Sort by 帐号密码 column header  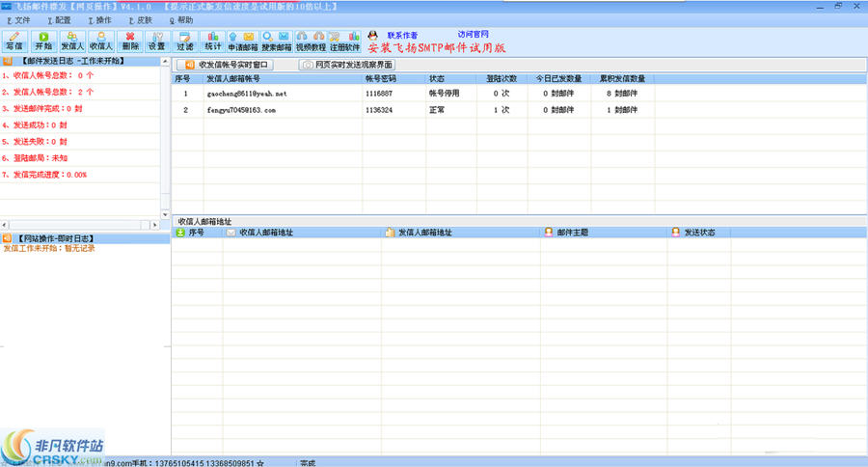click(x=394, y=79)
